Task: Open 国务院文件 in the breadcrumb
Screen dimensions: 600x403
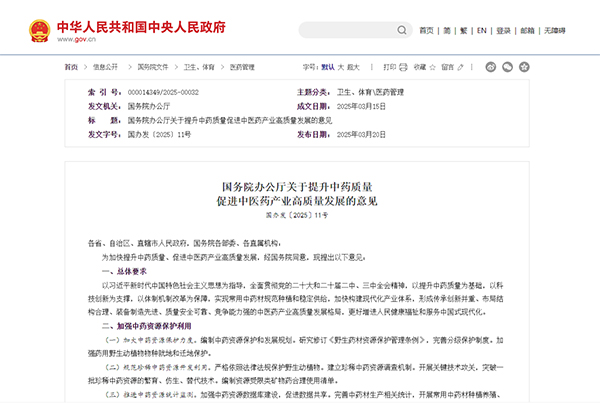Action: click(x=152, y=67)
